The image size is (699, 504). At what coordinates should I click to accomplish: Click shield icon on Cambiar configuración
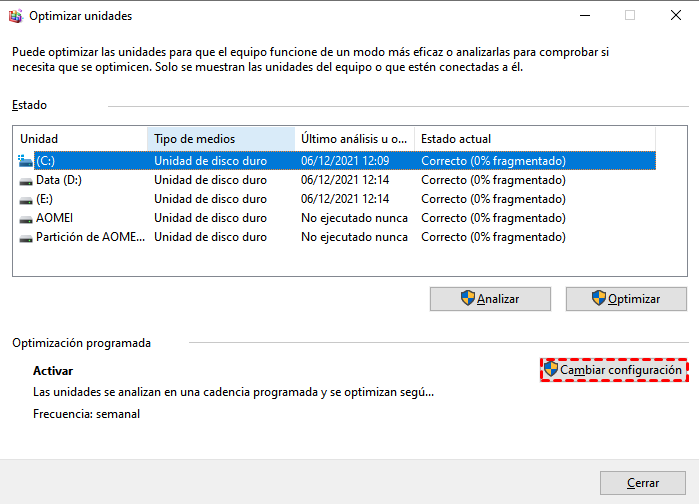tap(551, 370)
